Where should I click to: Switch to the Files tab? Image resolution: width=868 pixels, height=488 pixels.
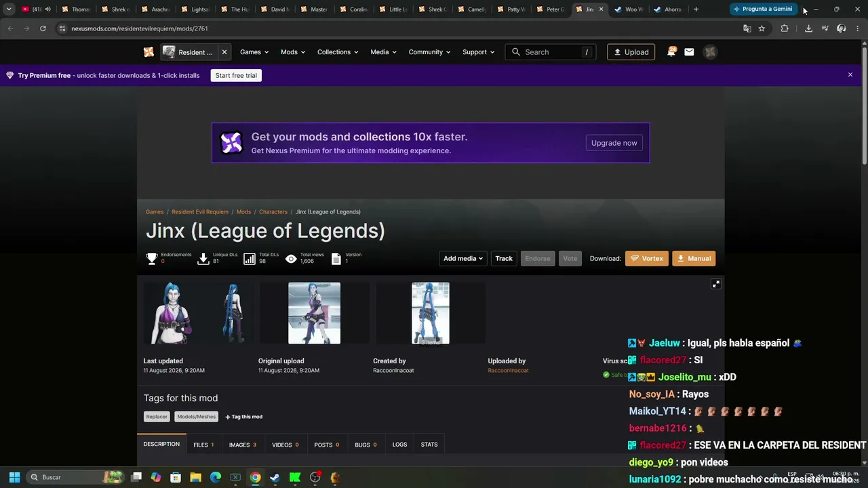pyautogui.click(x=203, y=445)
